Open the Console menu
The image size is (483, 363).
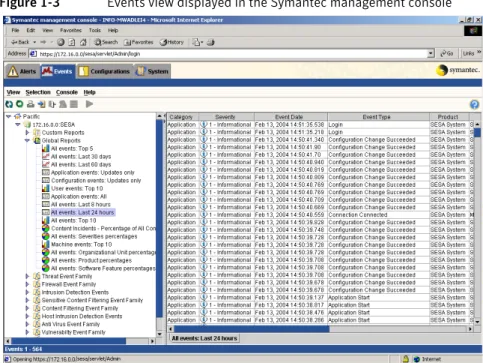pos(67,92)
